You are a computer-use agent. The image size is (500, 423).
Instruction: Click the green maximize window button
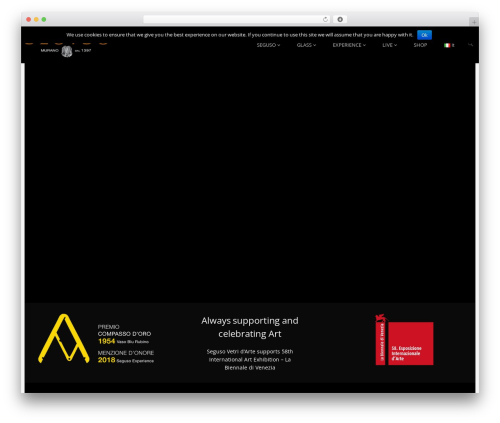click(44, 19)
